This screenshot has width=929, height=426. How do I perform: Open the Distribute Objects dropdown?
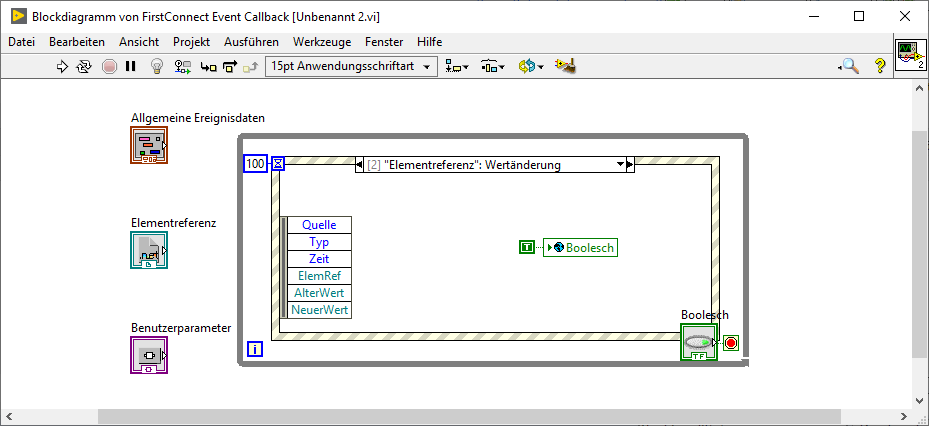[492, 66]
